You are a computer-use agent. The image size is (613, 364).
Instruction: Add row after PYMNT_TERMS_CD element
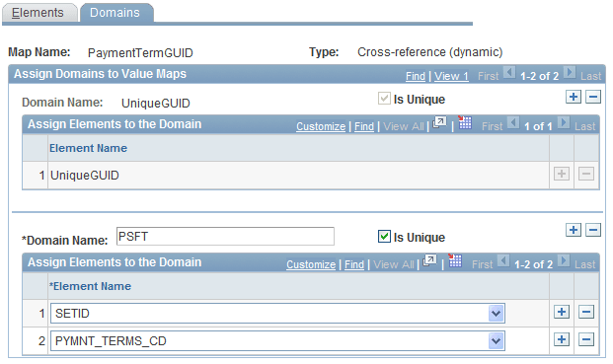562,339
